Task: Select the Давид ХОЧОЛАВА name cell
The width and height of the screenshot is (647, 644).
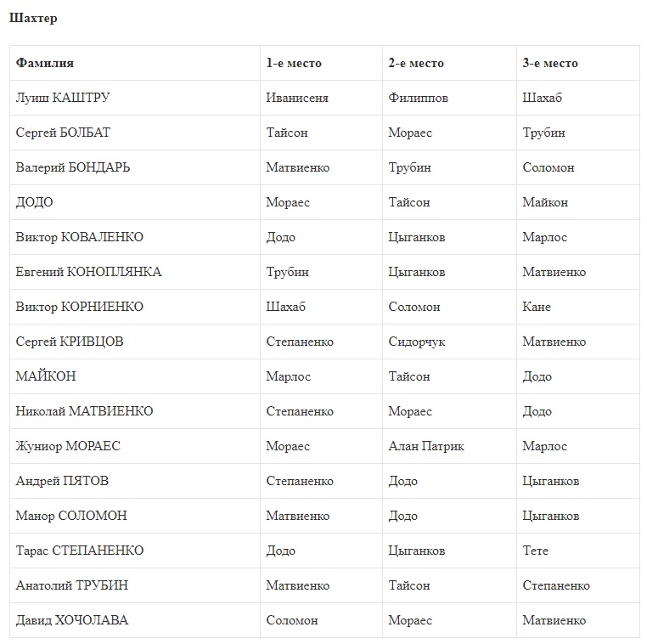Action: (72, 620)
